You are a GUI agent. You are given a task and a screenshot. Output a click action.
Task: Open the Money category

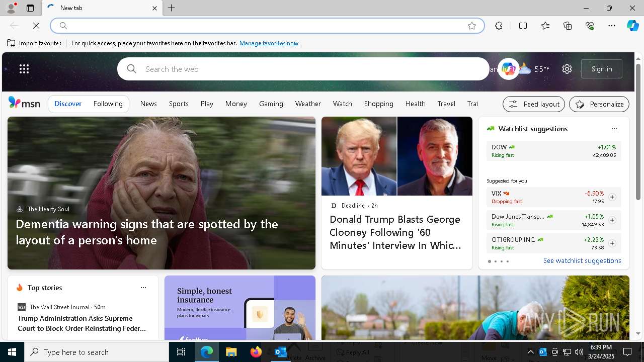tap(236, 104)
